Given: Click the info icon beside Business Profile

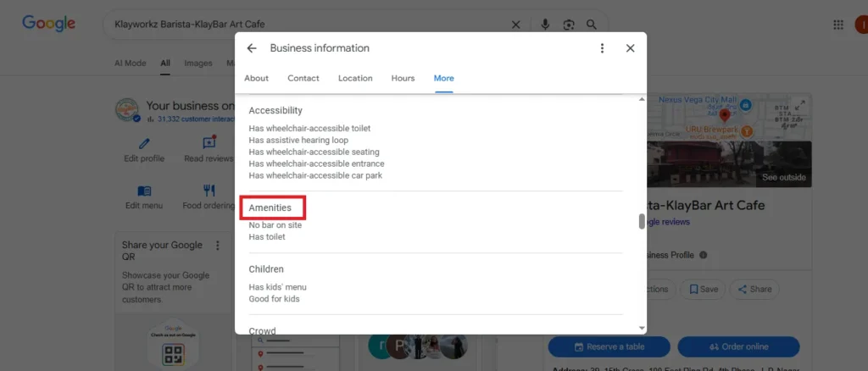Looking at the screenshot, I should tap(703, 256).
